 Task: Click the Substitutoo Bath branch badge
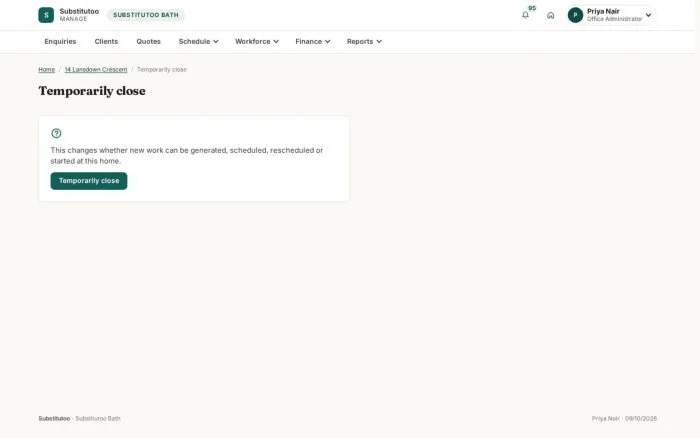[146, 15]
